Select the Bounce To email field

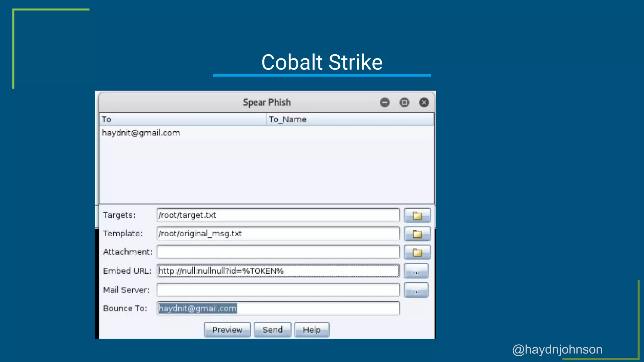278,308
